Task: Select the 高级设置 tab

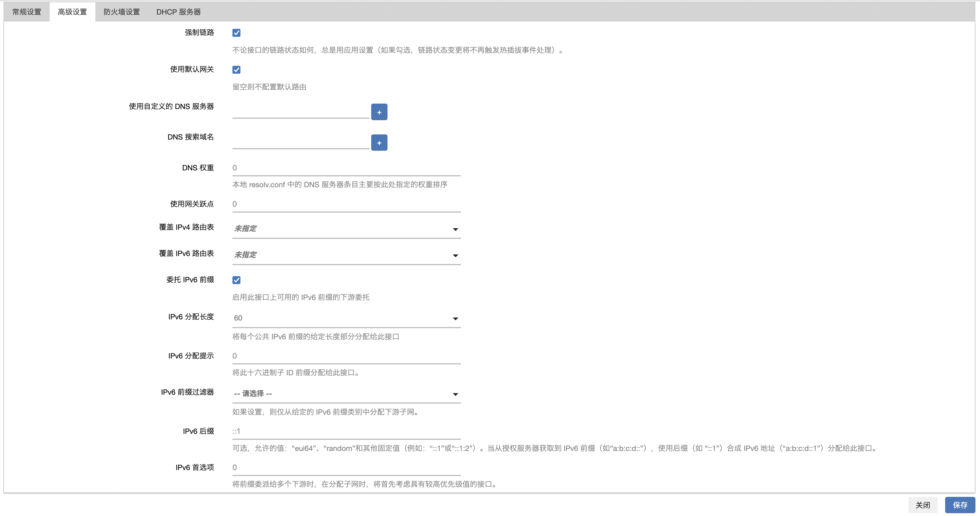Action: point(72,12)
